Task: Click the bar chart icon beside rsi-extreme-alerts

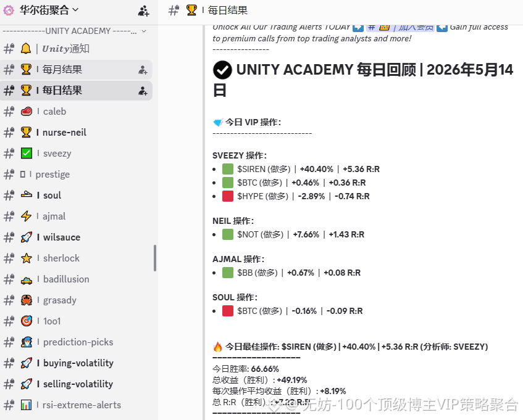Action: (x=27, y=405)
